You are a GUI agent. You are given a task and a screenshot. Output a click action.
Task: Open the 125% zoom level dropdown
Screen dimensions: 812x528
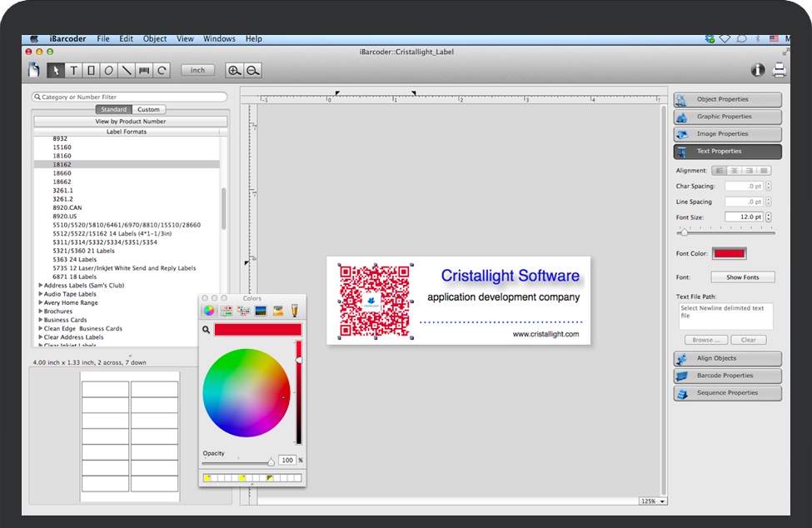tap(652, 501)
